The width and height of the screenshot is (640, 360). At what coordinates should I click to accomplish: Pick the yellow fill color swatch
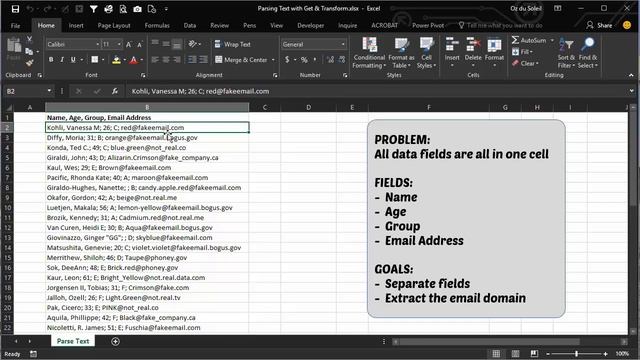[116, 60]
